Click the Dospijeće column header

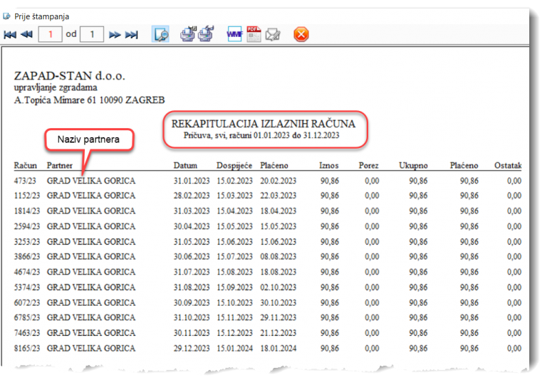click(234, 166)
